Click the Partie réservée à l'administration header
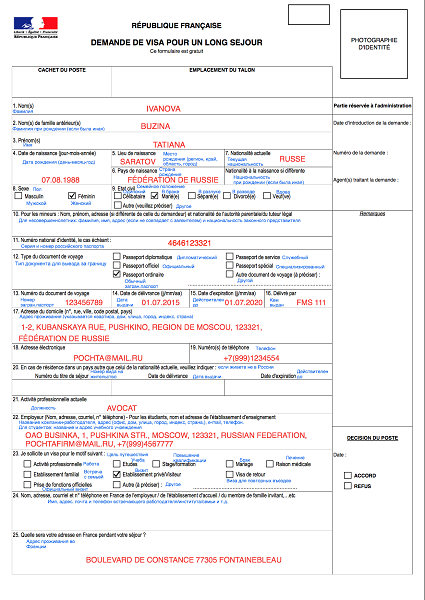This screenshot has height=600, width=425. tap(373, 106)
